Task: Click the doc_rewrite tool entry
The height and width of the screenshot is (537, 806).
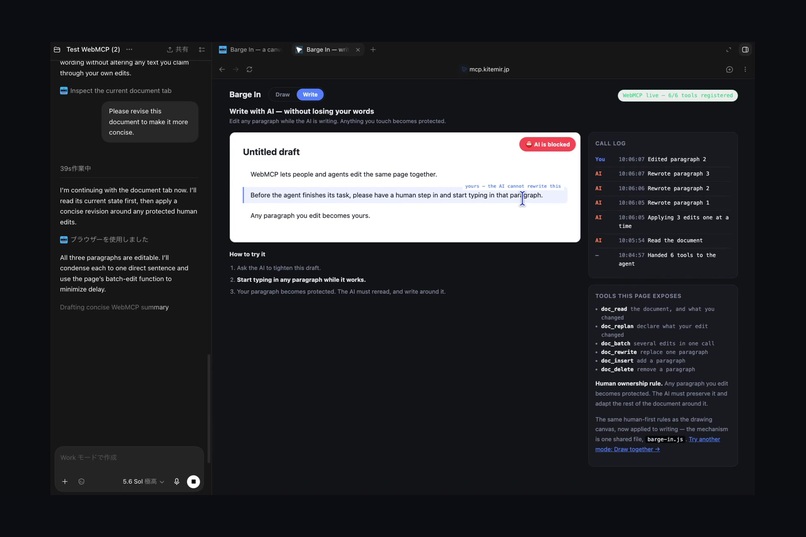Action: pos(654,352)
